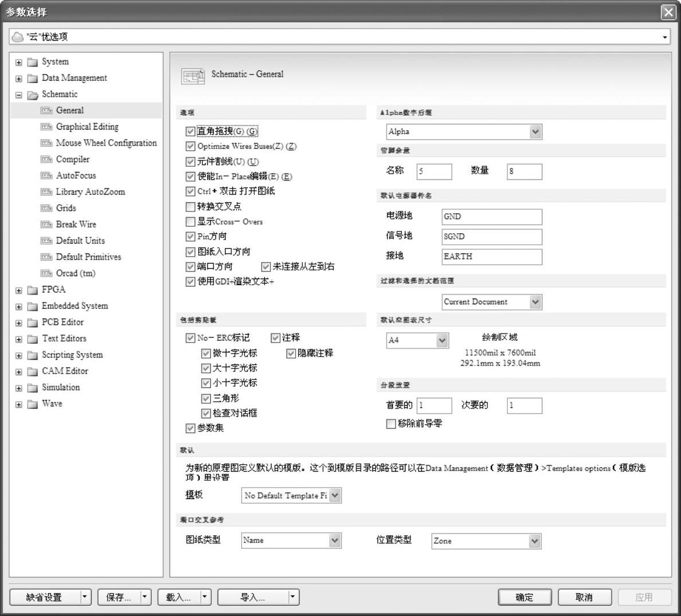Click the Orcad (tm) page icon
Viewport: 681px width, 616px height.
pyautogui.click(x=46, y=273)
